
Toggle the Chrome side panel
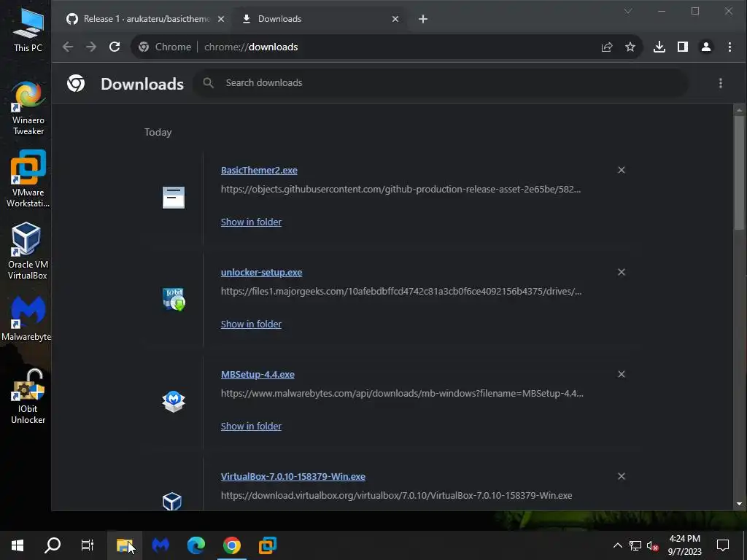pyautogui.click(x=683, y=47)
